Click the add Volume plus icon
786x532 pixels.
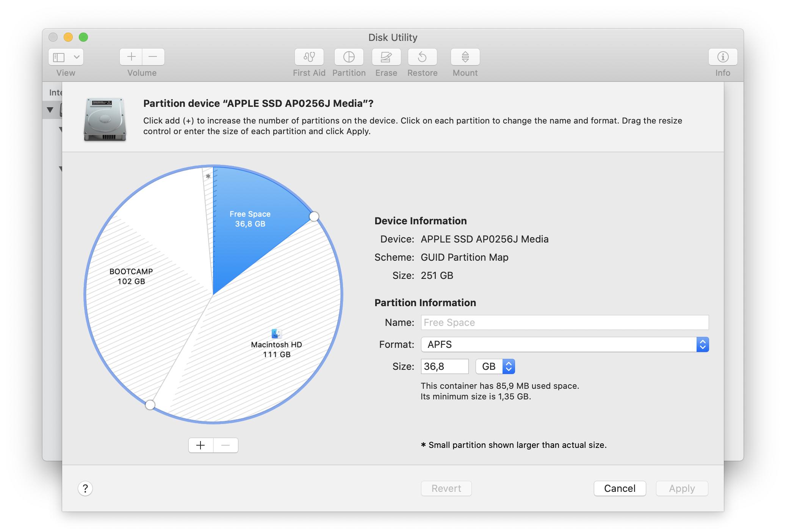(x=131, y=57)
